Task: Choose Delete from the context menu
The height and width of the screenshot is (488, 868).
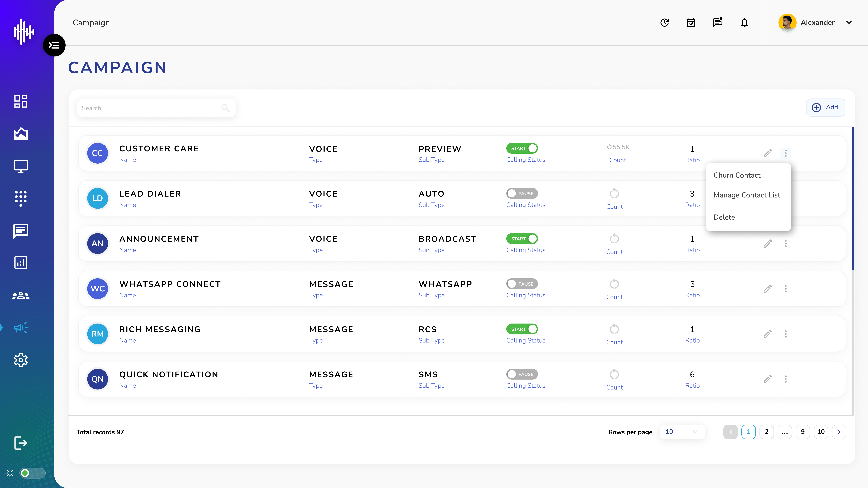Action: point(724,217)
